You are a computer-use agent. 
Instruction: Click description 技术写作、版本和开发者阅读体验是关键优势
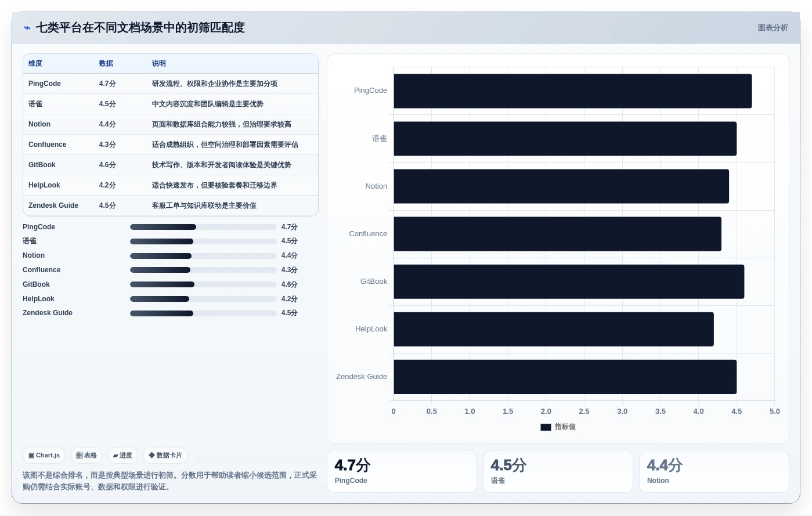[222, 165]
